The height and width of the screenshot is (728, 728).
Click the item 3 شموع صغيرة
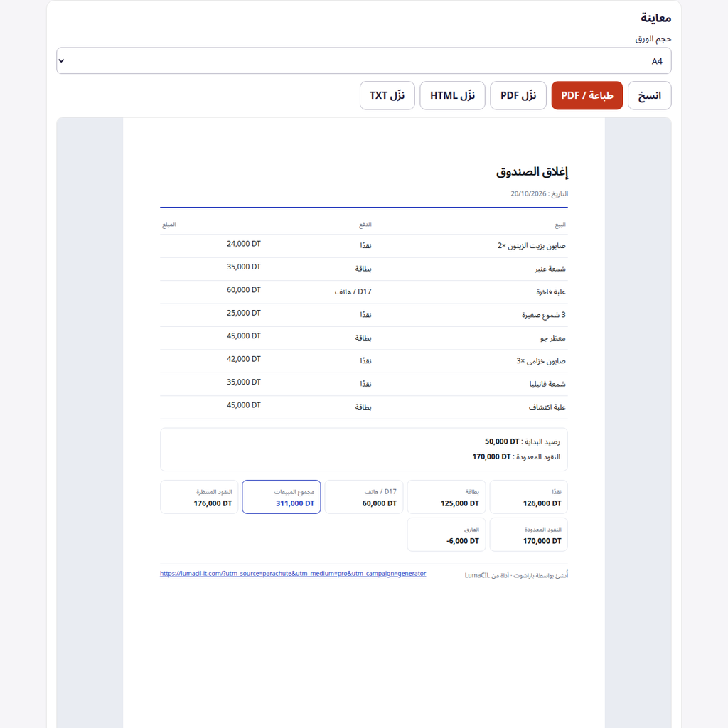click(x=544, y=315)
